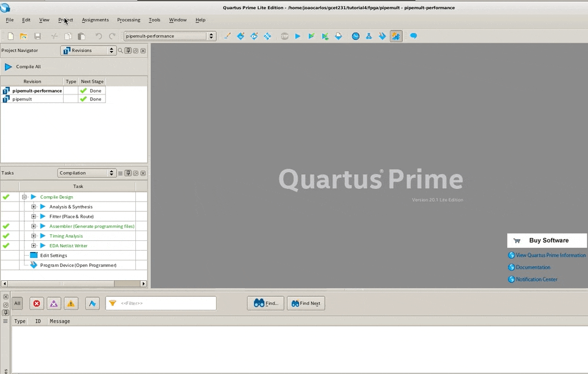Click the Find Next button
Image resolution: width=588 pixels, height=374 pixels.
306,303
